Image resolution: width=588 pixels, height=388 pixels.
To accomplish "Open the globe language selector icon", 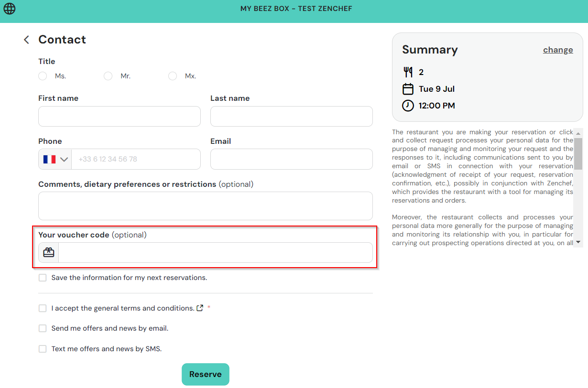I will 10,9.
